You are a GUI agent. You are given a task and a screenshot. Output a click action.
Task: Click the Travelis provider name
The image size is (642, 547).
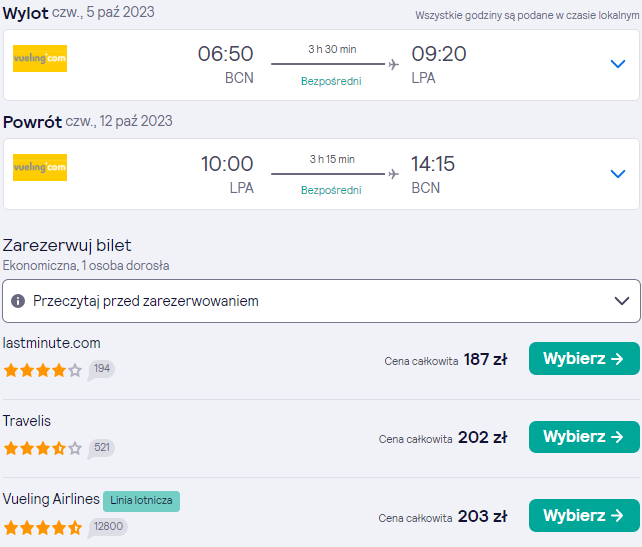click(x=27, y=421)
